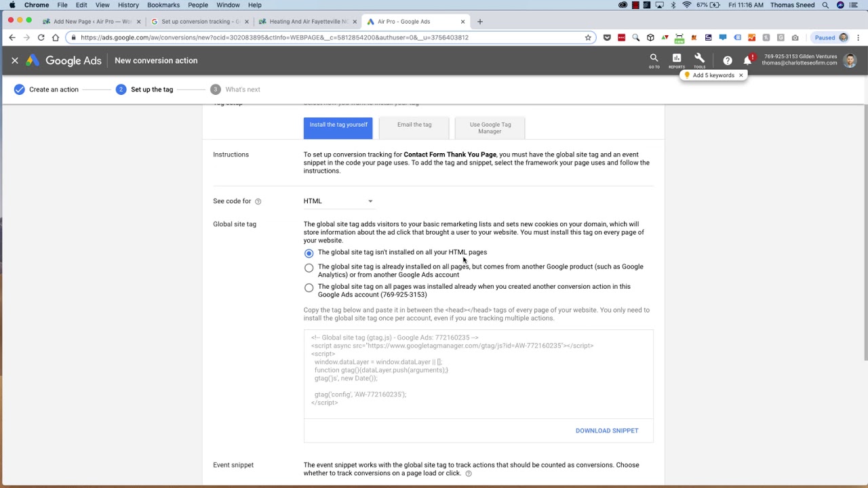The width and height of the screenshot is (868, 488).
Task: Open the History menu
Action: click(x=128, y=5)
